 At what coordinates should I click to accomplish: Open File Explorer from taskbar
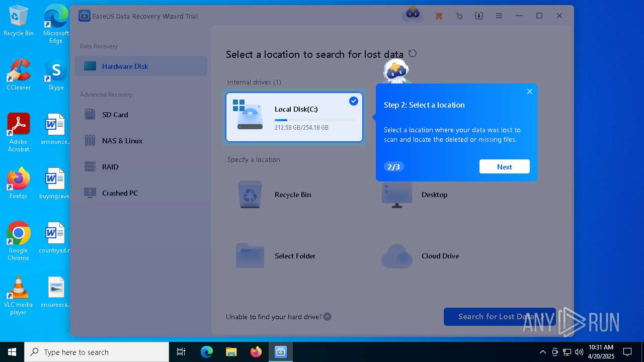(x=231, y=352)
